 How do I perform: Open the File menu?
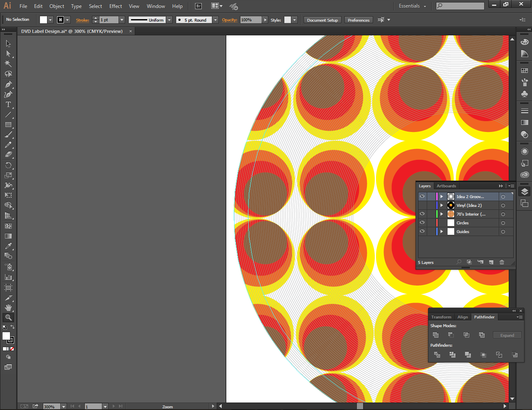23,6
